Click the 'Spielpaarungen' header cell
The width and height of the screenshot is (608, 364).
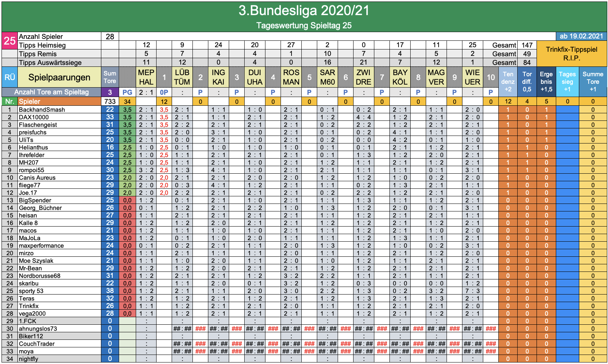(59, 77)
